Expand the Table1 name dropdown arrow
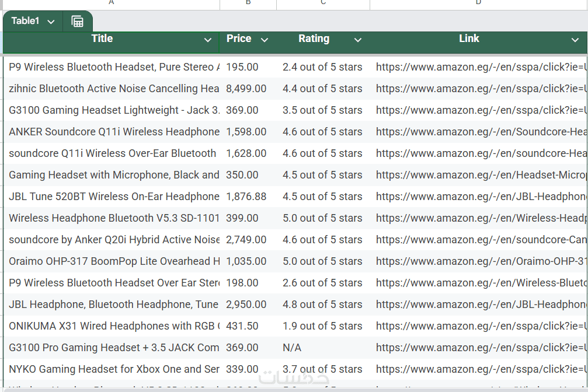 (51, 22)
